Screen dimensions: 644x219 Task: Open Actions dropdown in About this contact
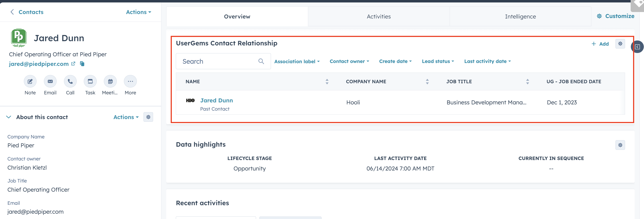point(126,117)
